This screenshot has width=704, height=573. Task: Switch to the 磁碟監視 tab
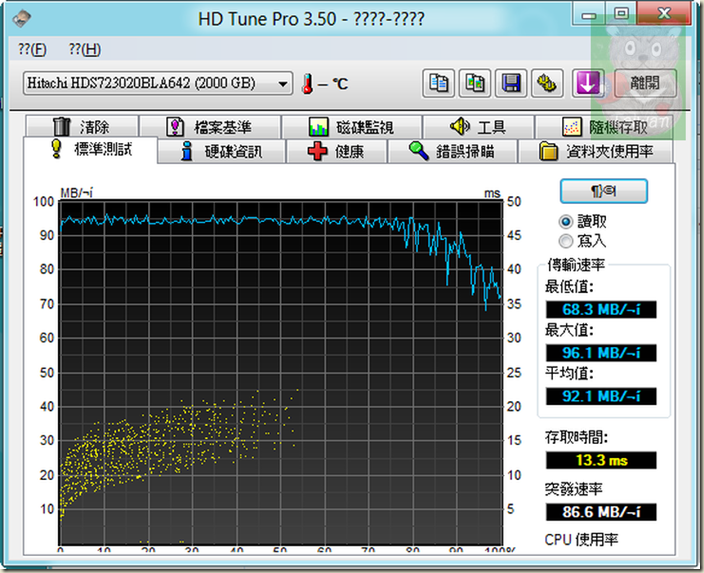[350, 127]
